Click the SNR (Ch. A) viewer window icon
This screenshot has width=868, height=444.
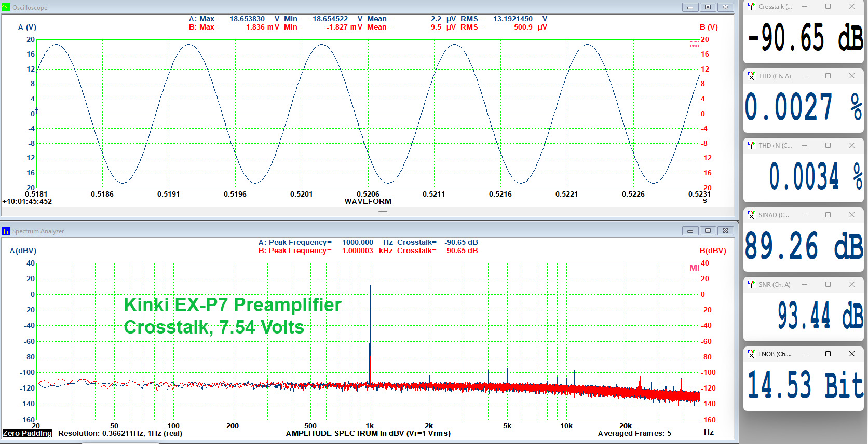tap(751, 284)
